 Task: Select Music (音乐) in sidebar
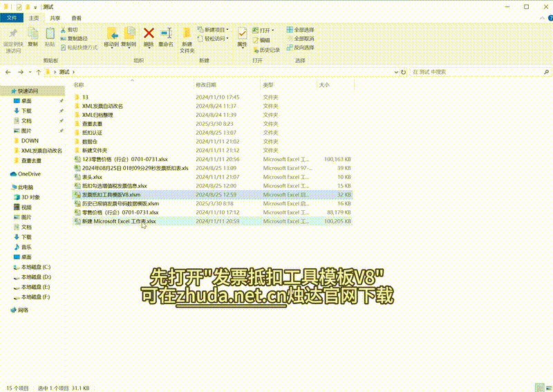pos(26,247)
